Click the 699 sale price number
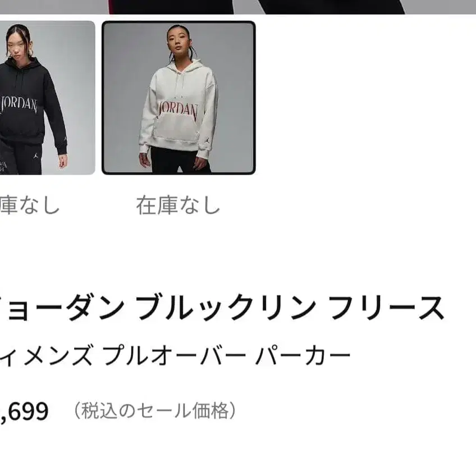This screenshot has width=476, height=476. [x=24, y=411]
